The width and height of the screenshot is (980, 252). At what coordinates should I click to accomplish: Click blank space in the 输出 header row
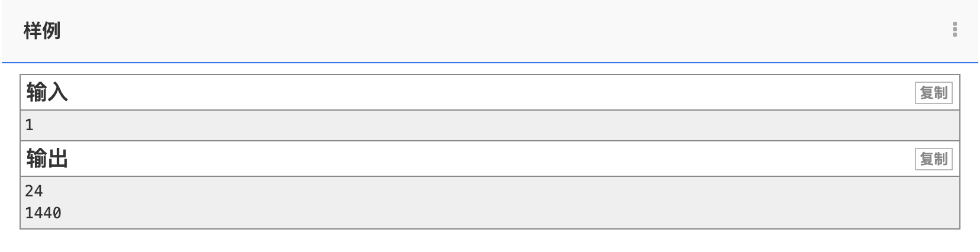[473, 159]
